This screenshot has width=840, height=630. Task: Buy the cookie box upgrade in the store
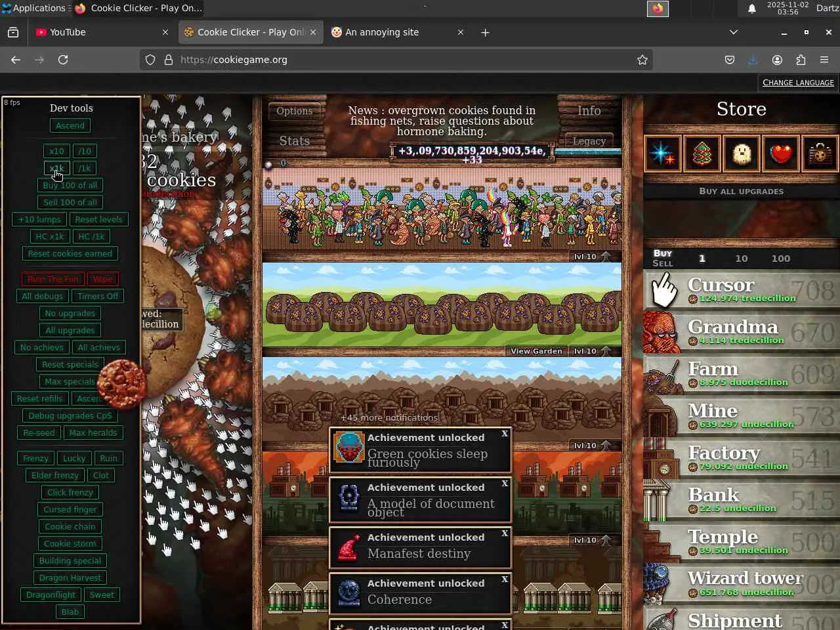[x=820, y=154]
